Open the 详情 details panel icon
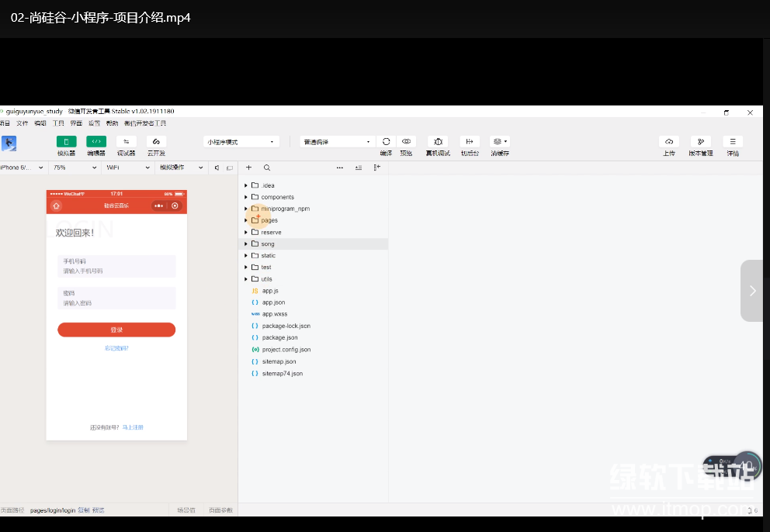The width and height of the screenshot is (770, 532). click(733, 142)
